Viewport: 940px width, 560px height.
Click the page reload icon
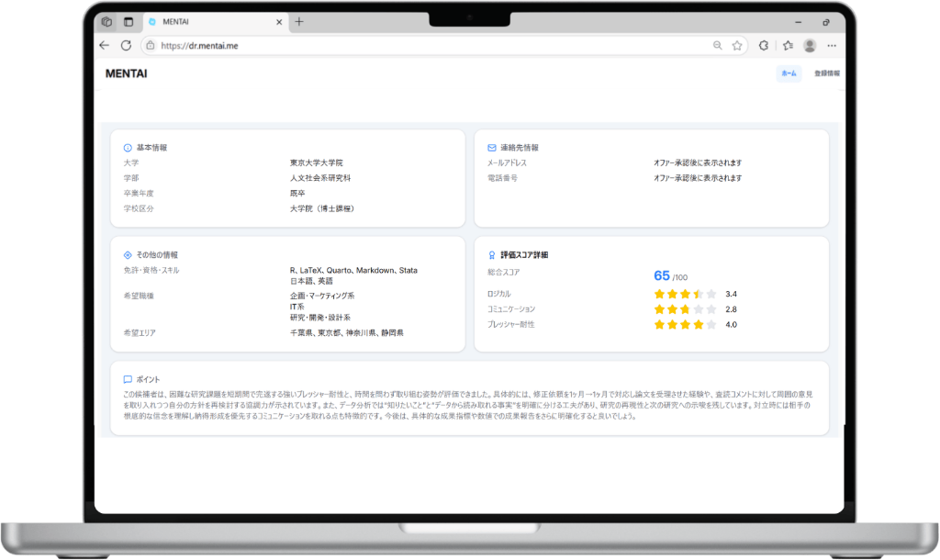tap(126, 45)
